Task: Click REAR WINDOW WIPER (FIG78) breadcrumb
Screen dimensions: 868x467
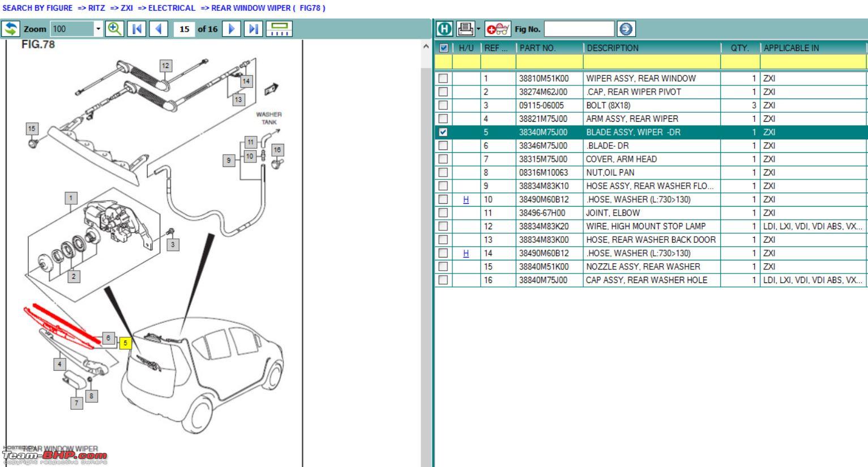Action: [268, 8]
